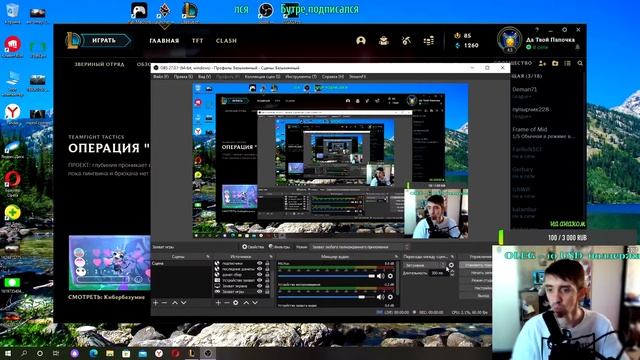640x360 pixels.
Task: Switch to CLASH tab in League client
Action: click(x=226, y=41)
